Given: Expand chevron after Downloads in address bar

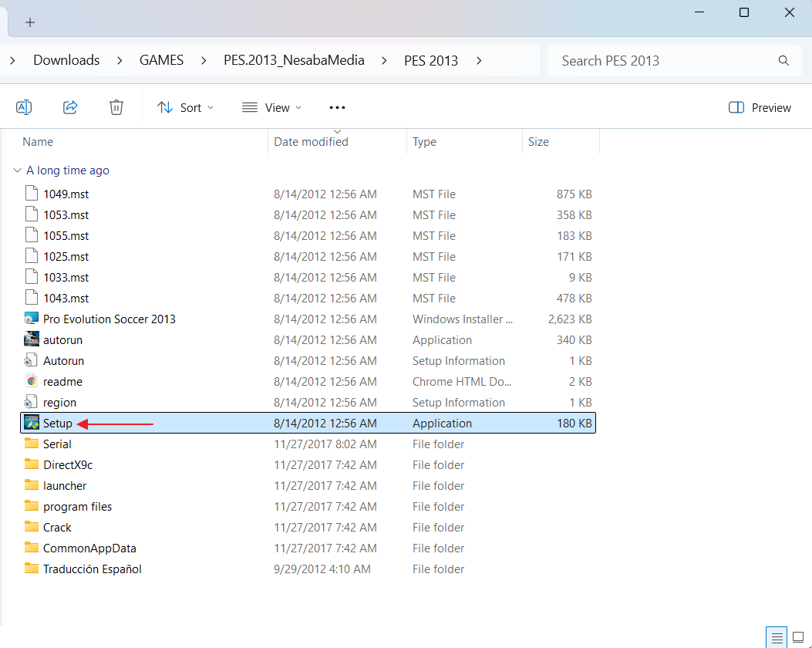Looking at the screenshot, I should click(120, 61).
